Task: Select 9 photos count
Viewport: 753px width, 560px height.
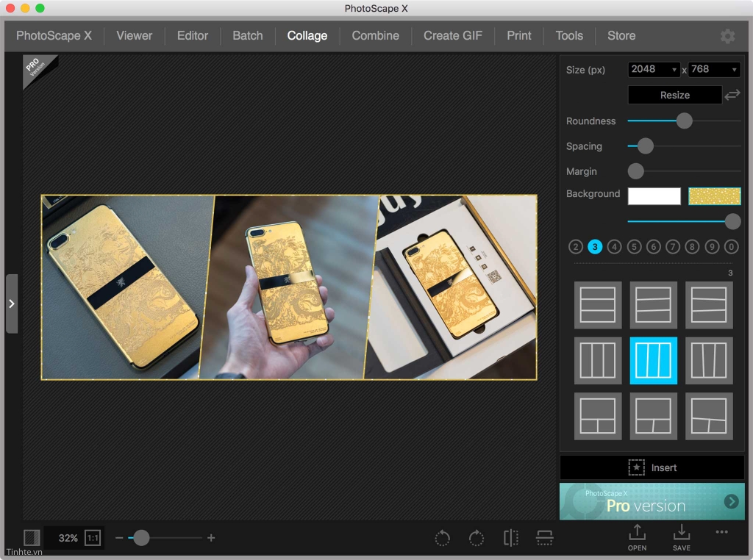Action: 712,247
